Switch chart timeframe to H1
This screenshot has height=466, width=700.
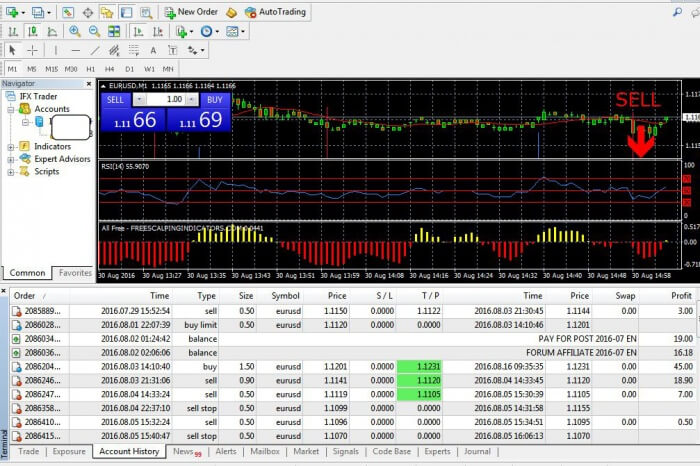pos(89,68)
